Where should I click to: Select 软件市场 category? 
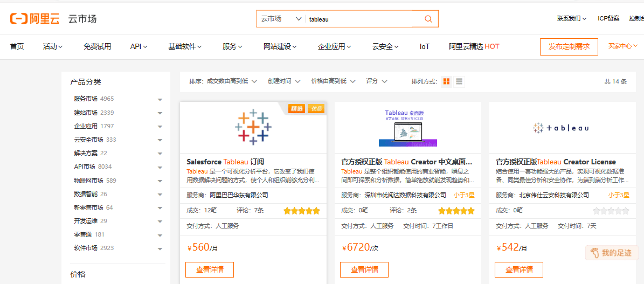coord(86,248)
